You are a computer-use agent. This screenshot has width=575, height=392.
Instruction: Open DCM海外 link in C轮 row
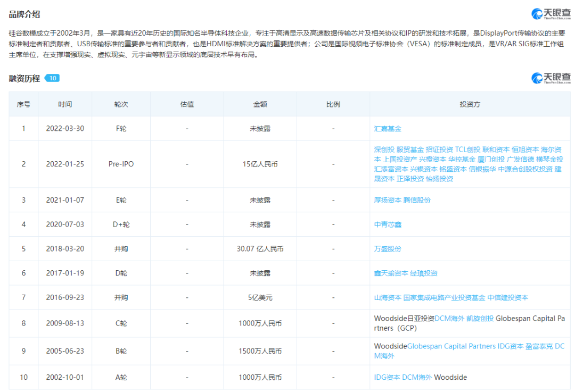[x=449, y=319]
